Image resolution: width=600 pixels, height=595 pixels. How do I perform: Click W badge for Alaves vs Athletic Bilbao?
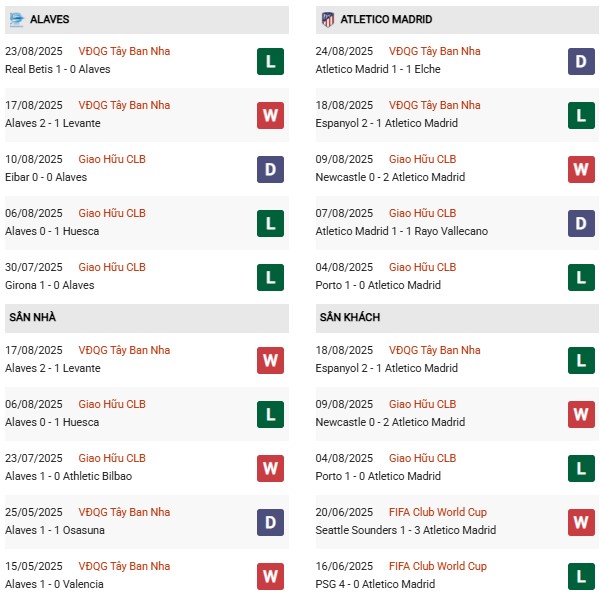[270, 468]
